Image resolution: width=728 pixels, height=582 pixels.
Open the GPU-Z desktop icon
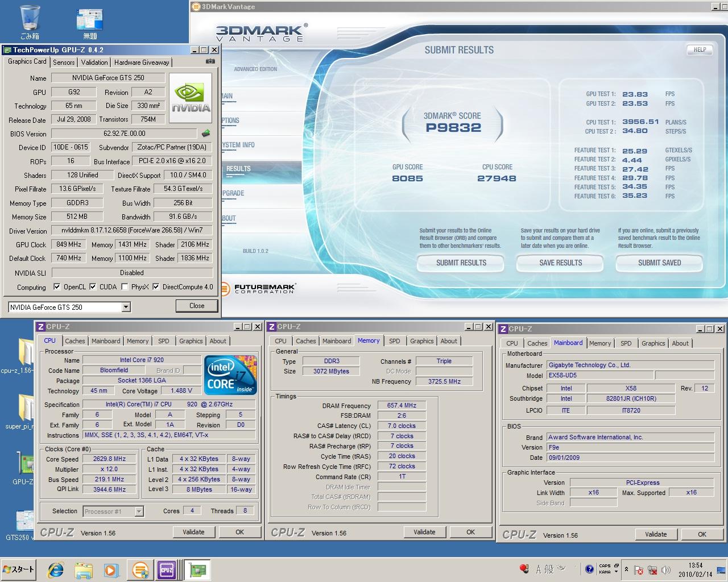(23, 467)
